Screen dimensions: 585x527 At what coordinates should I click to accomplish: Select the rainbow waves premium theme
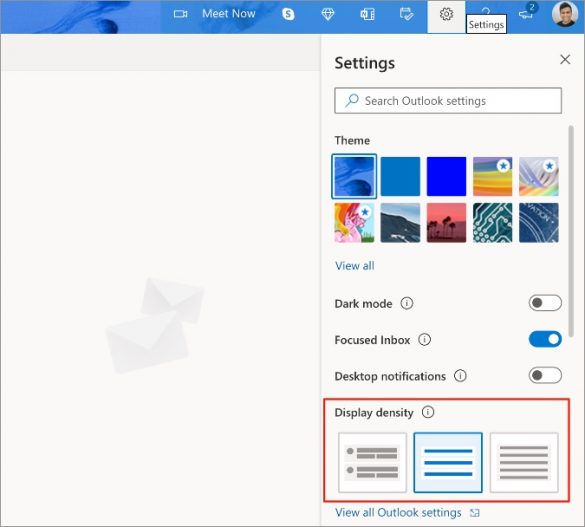point(492,176)
